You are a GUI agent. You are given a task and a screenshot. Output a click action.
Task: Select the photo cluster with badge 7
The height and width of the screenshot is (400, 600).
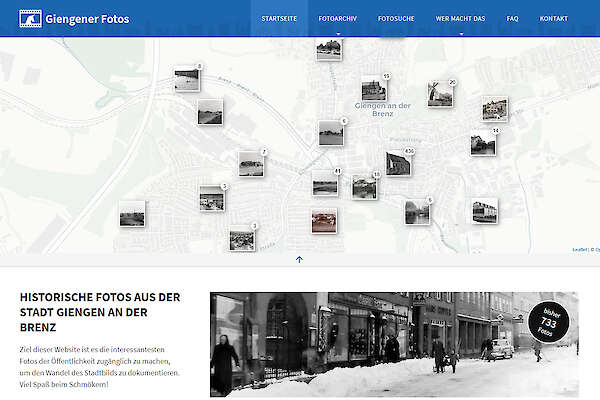(x=251, y=163)
